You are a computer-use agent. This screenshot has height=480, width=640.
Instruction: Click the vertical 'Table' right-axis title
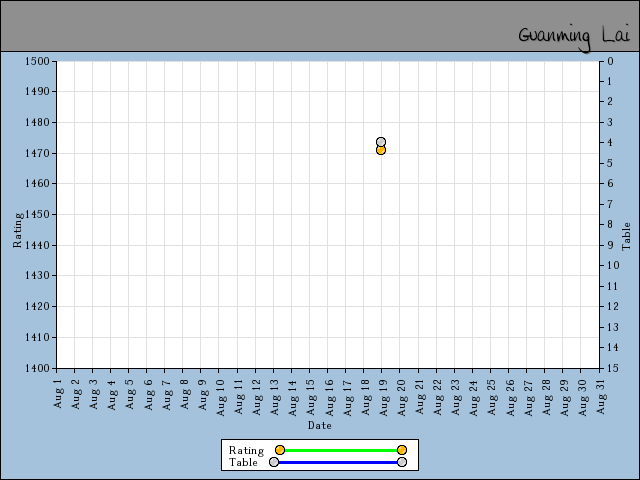[x=626, y=236]
